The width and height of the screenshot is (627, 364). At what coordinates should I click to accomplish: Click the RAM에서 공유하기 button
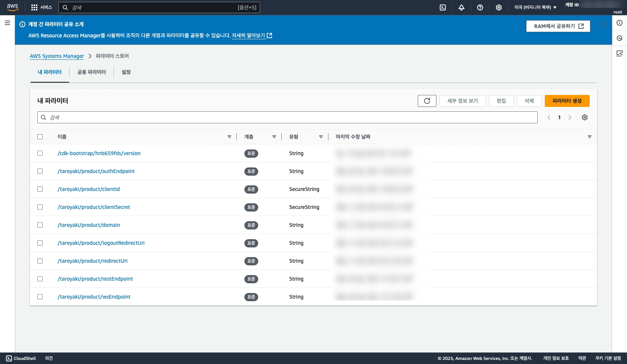[x=558, y=26]
